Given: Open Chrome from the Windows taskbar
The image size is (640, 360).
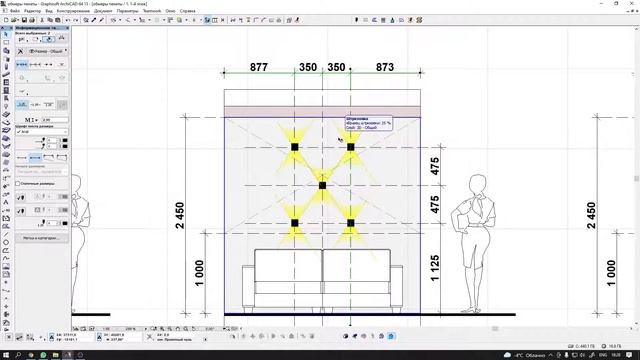Looking at the screenshot, I should (31, 355).
